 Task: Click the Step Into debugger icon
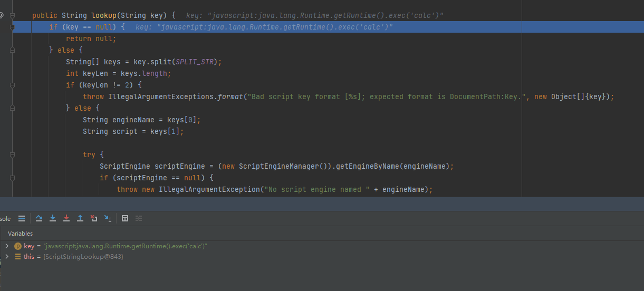coord(53,218)
